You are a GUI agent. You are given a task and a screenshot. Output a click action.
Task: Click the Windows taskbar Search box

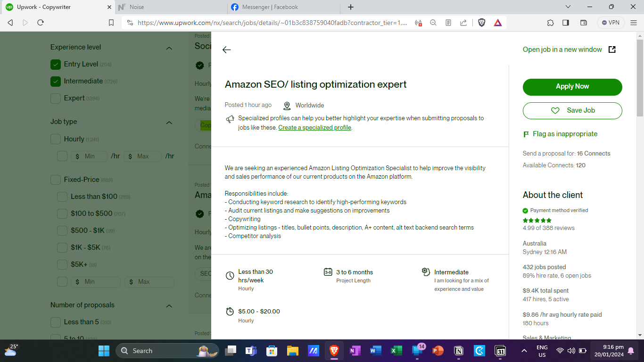pos(168,351)
